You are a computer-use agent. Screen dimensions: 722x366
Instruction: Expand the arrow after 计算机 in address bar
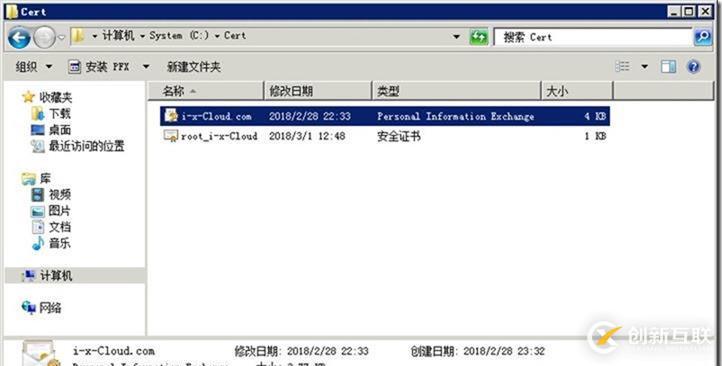(x=142, y=36)
